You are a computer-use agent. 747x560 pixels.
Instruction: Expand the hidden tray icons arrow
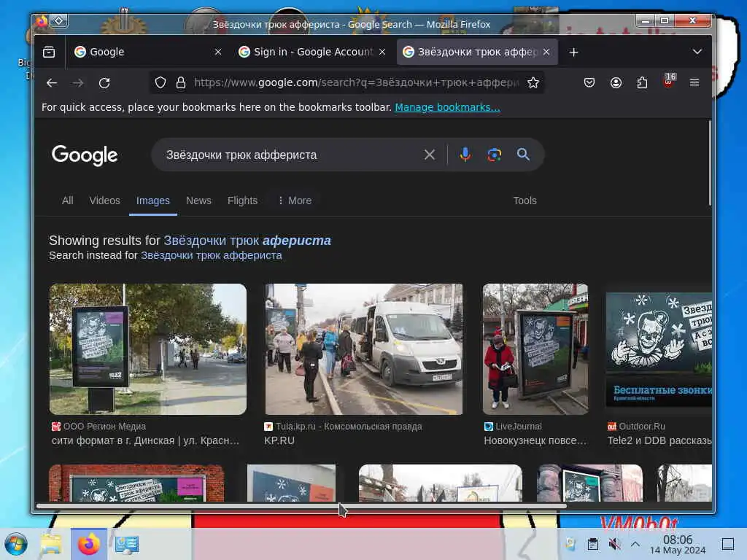click(635, 544)
